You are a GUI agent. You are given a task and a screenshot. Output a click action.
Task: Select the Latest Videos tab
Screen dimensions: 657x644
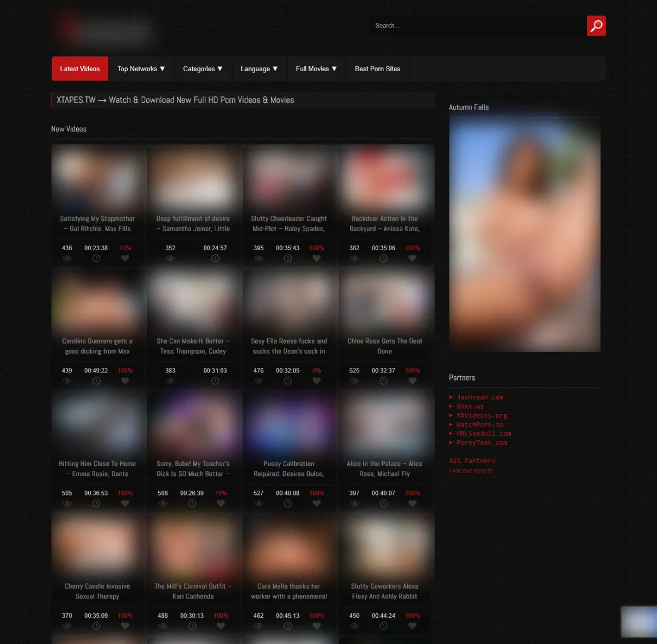[80, 69]
